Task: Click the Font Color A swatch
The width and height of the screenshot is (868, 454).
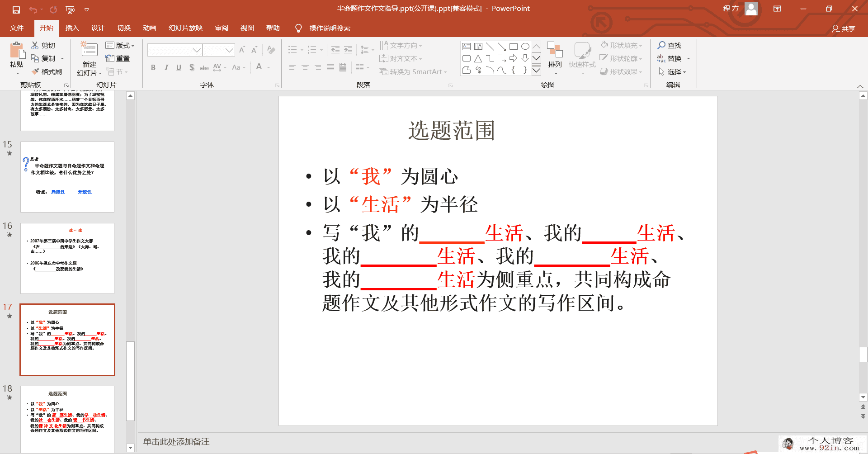Action: (259, 67)
